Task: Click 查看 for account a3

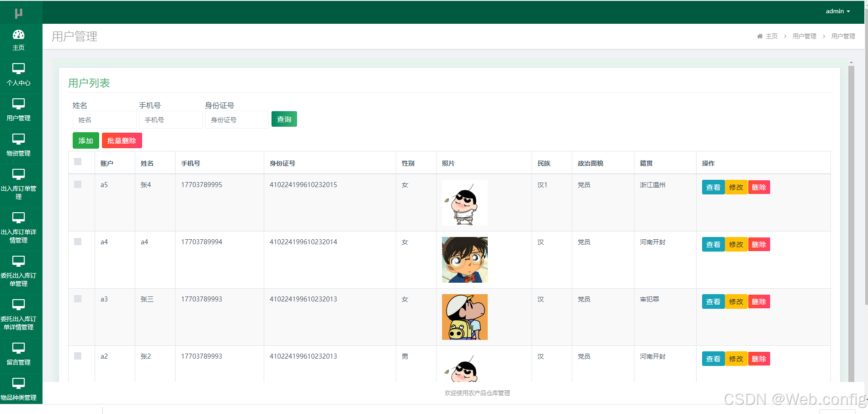Action: tap(713, 301)
